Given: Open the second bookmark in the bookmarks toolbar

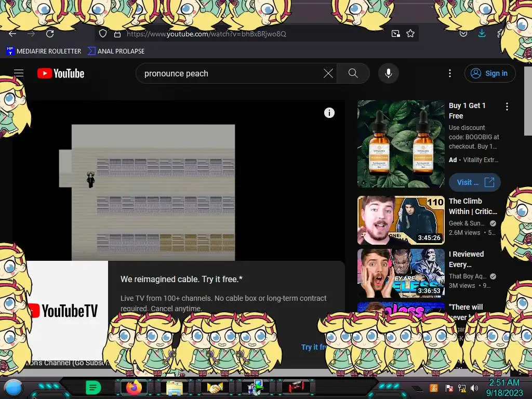Looking at the screenshot, I should pyautogui.click(x=116, y=51).
